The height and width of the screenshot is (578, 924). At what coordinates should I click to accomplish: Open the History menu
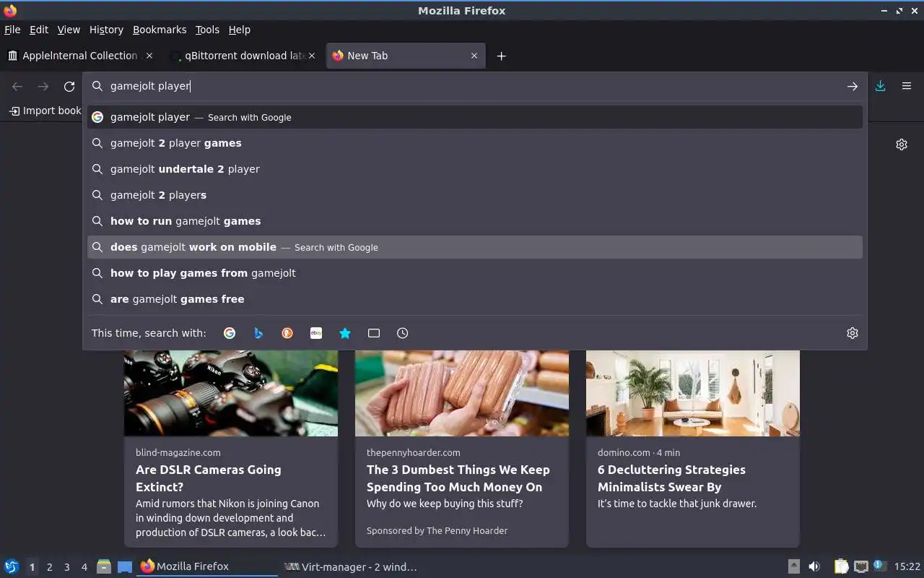click(106, 30)
